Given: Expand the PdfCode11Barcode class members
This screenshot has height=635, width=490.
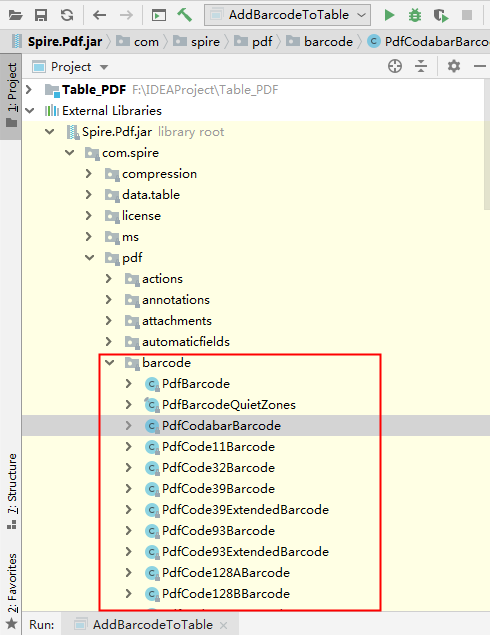Looking at the screenshot, I should (128, 447).
